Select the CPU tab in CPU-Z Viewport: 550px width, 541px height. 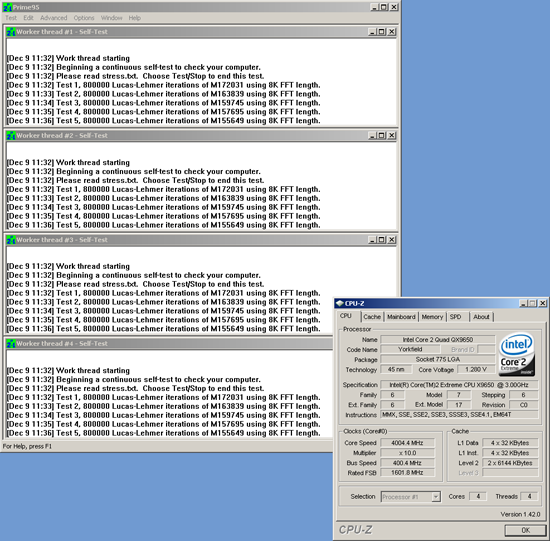coord(346,316)
